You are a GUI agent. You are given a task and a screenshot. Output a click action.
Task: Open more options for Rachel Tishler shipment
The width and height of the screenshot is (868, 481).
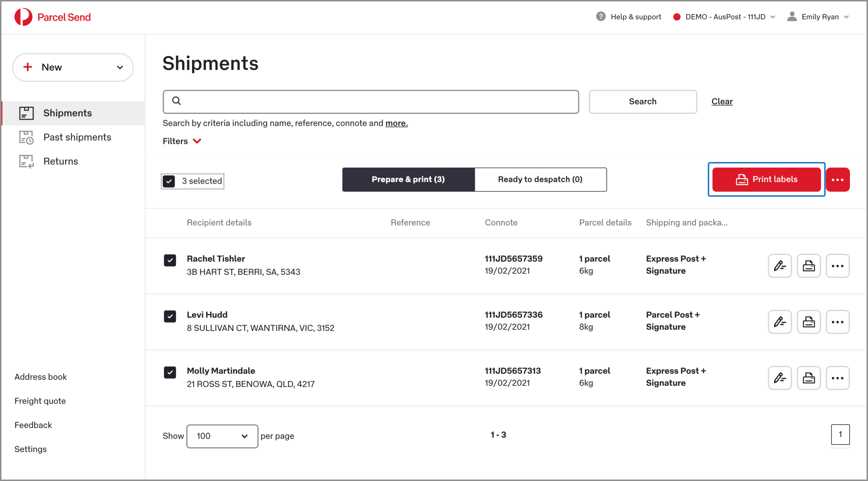coord(838,266)
